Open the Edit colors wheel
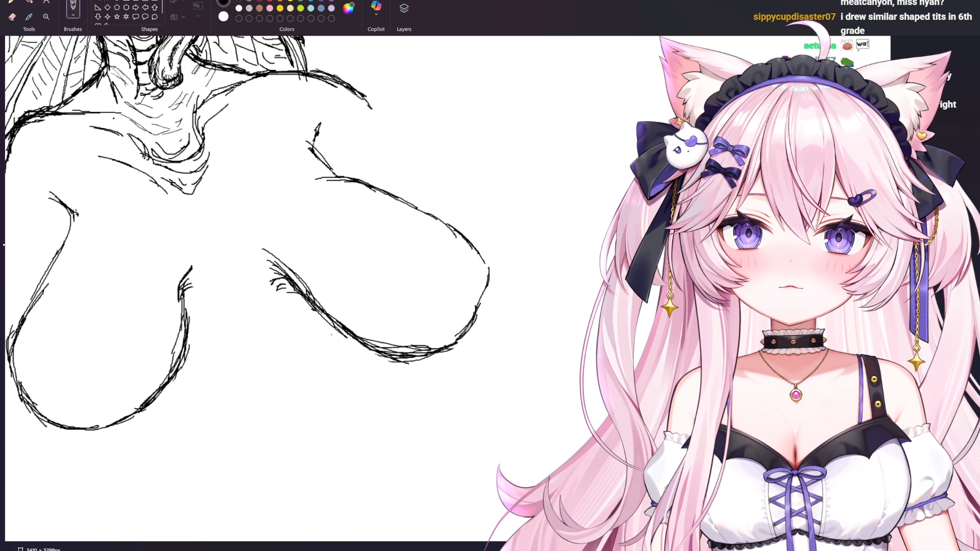The image size is (980, 551). (x=348, y=8)
